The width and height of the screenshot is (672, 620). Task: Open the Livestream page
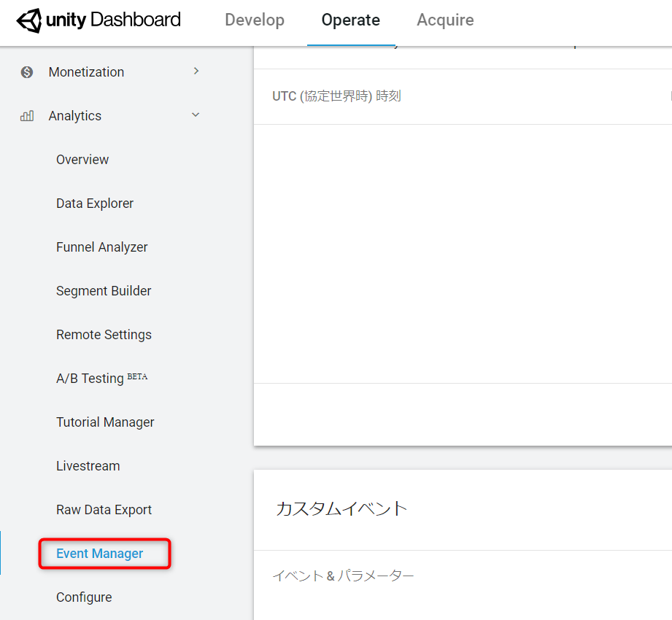pos(88,466)
